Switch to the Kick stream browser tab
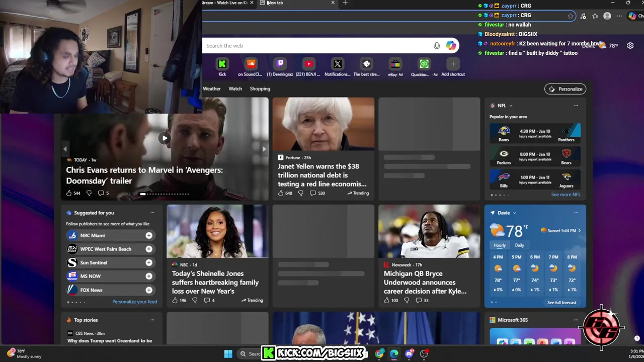Image resolution: width=644 pixels, height=362 pixels. [225, 3]
